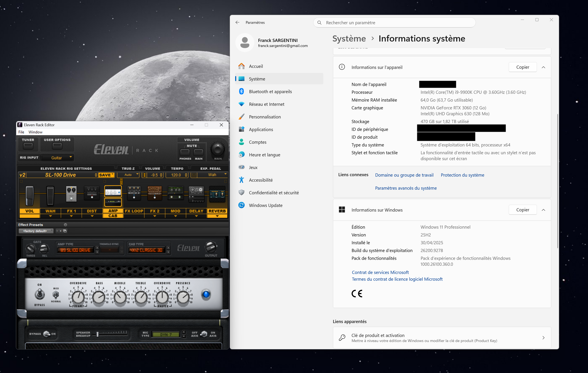588x373 pixels.
Task: Collapse the Informations sur l'appareil section chevron
Action: [x=543, y=67]
